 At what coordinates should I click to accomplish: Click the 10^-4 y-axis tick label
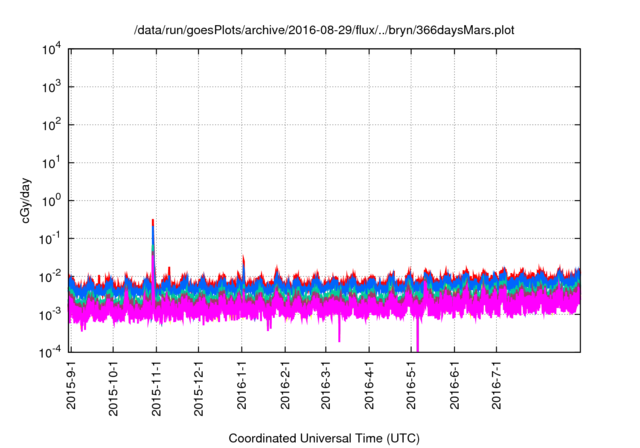[x=47, y=352]
